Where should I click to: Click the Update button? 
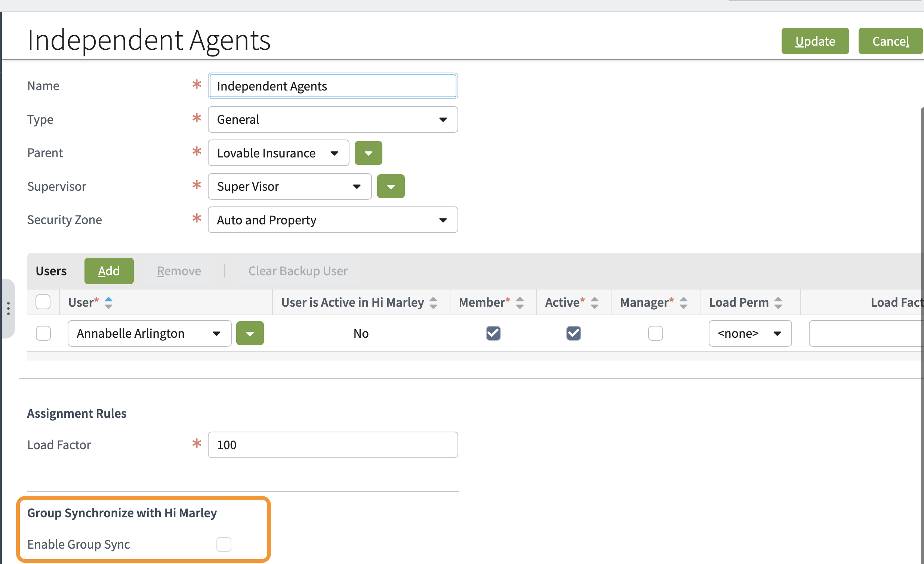pyautogui.click(x=815, y=41)
